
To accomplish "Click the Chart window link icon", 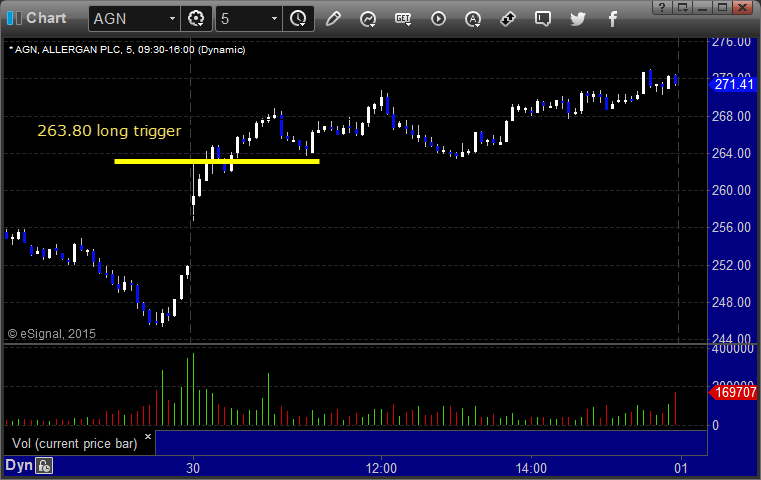I will (x=15, y=18).
